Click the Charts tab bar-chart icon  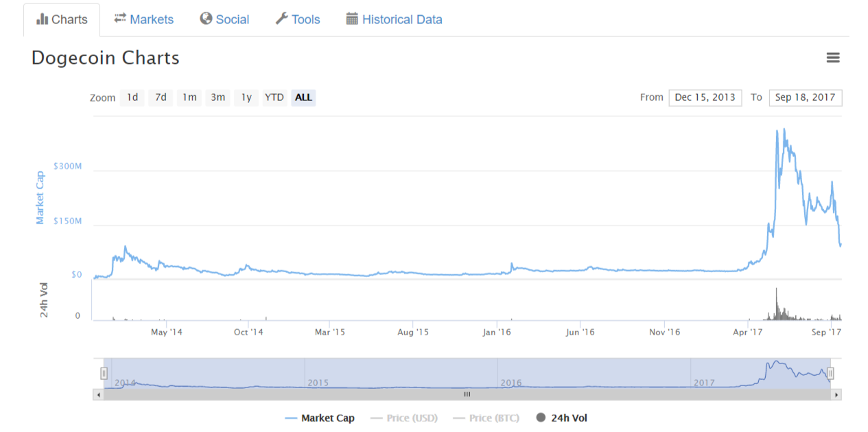tap(43, 19)
